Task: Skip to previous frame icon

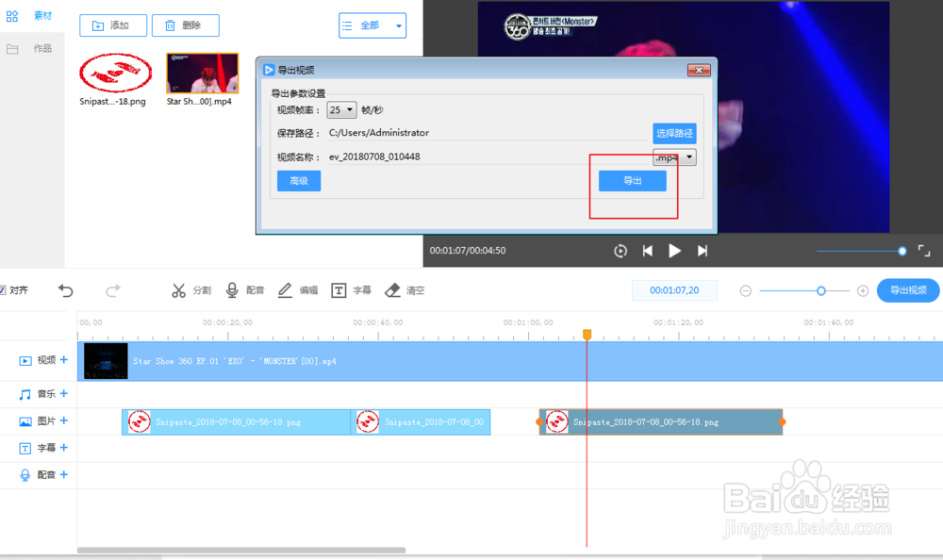Action: pyautogui.click(x=648, y=251)
